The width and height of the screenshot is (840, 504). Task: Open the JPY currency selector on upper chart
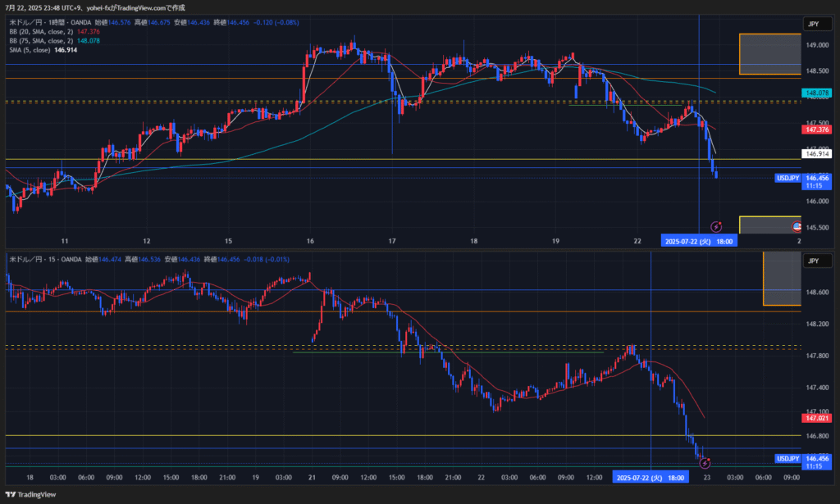815,25
